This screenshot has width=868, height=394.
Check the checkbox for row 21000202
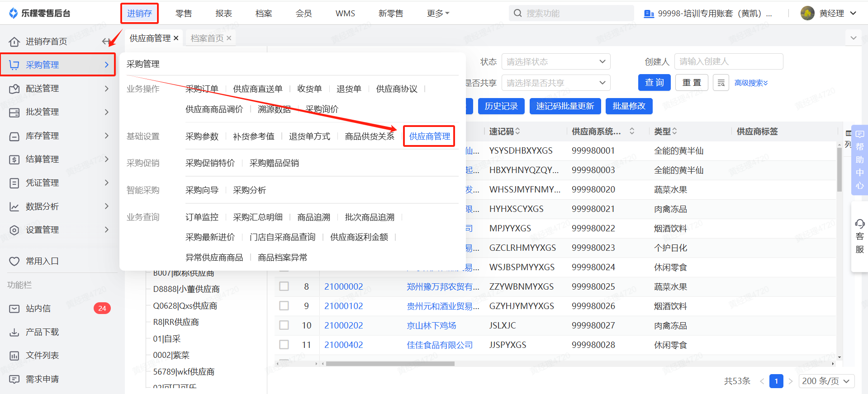point(284,325)
